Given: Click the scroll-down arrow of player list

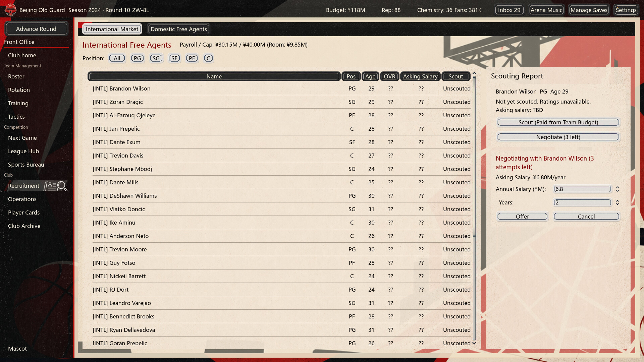Looking at the screenshot, I should pyautogui.click(x=474, y=343).
